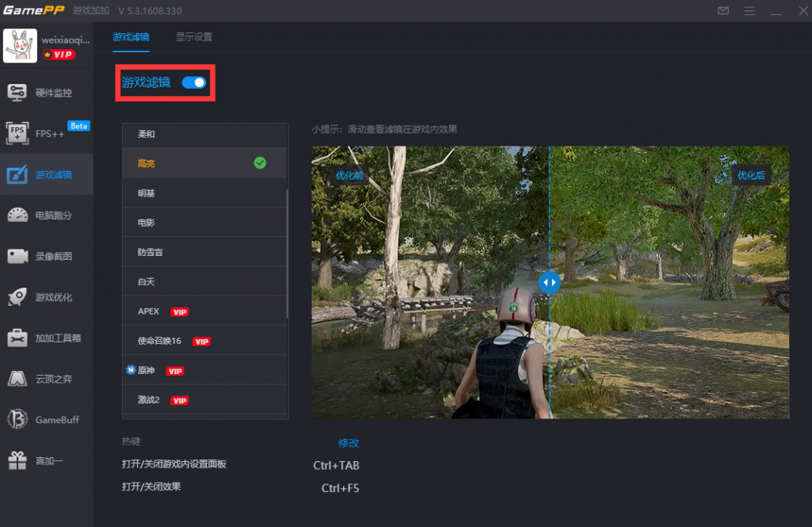This screenshot has height=527, width=812.
Task: Switch to the 显示设置 tab
Action: coord(193,36)
